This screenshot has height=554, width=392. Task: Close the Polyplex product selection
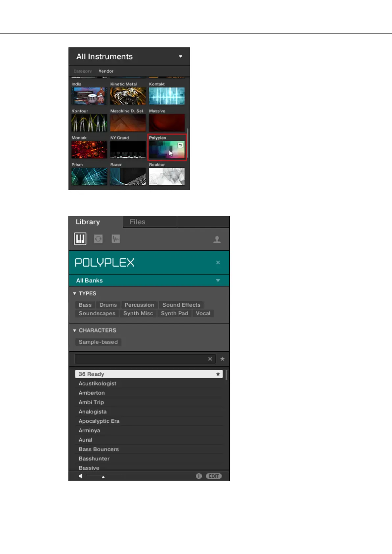218,263
